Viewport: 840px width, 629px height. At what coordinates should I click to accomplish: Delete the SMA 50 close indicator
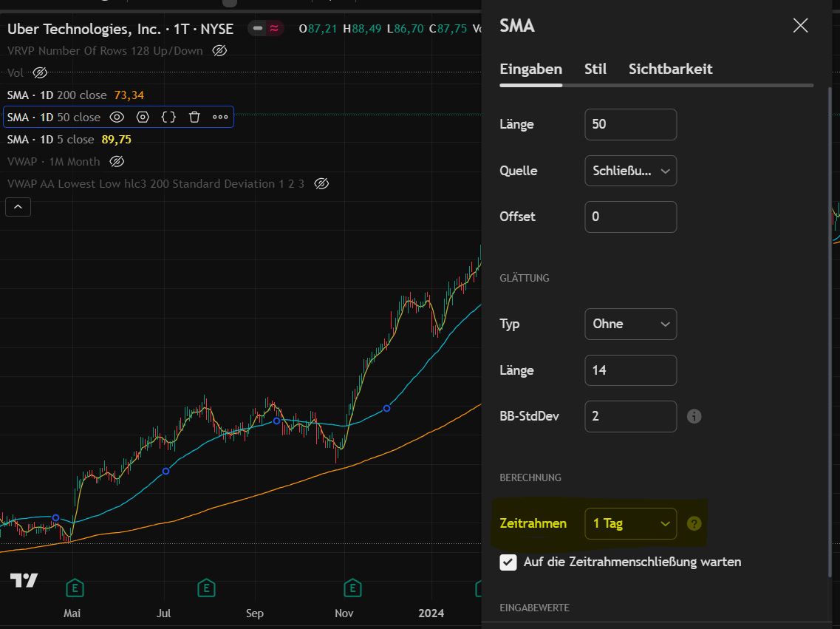[x=194, y=117]
